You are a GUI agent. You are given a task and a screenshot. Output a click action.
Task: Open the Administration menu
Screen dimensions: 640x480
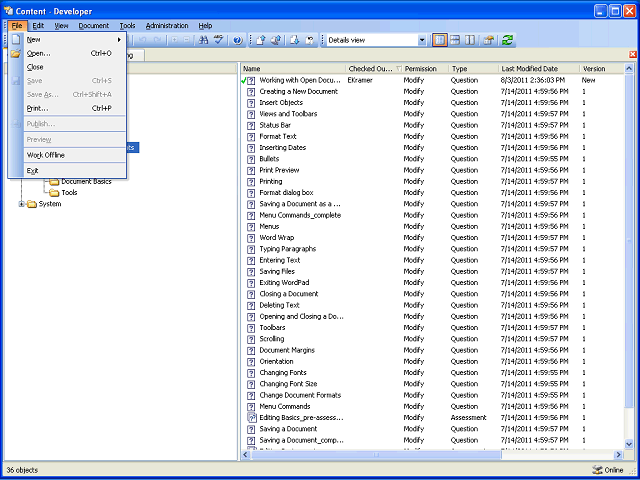[x=167, y=25]
